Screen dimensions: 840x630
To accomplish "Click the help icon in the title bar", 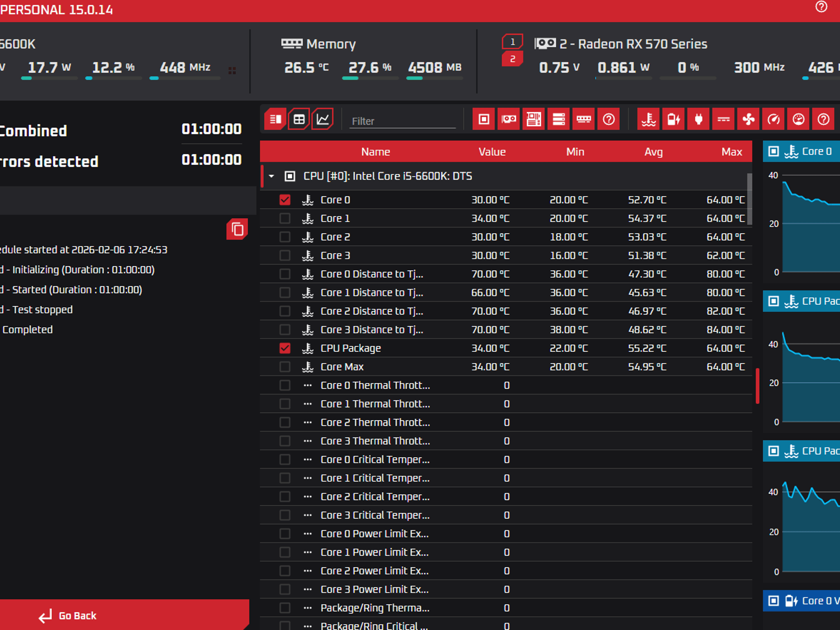I will (x=821, y=7).
